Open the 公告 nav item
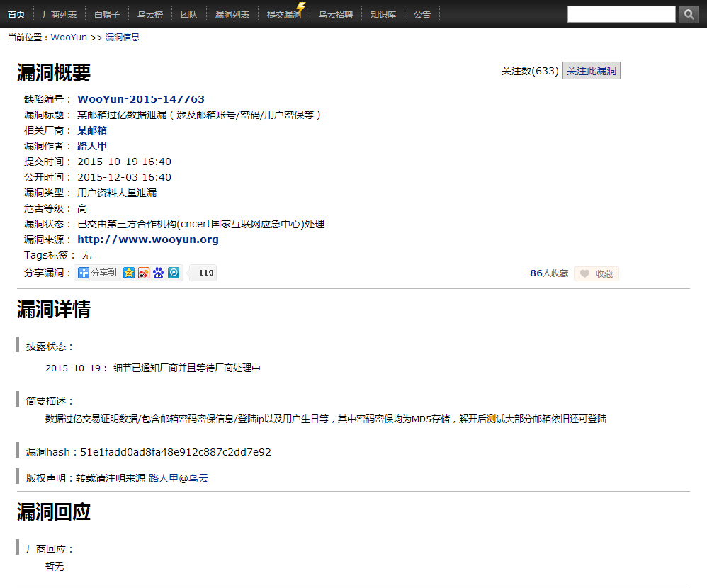The image size is (707, 588). [x=422, y=14]
